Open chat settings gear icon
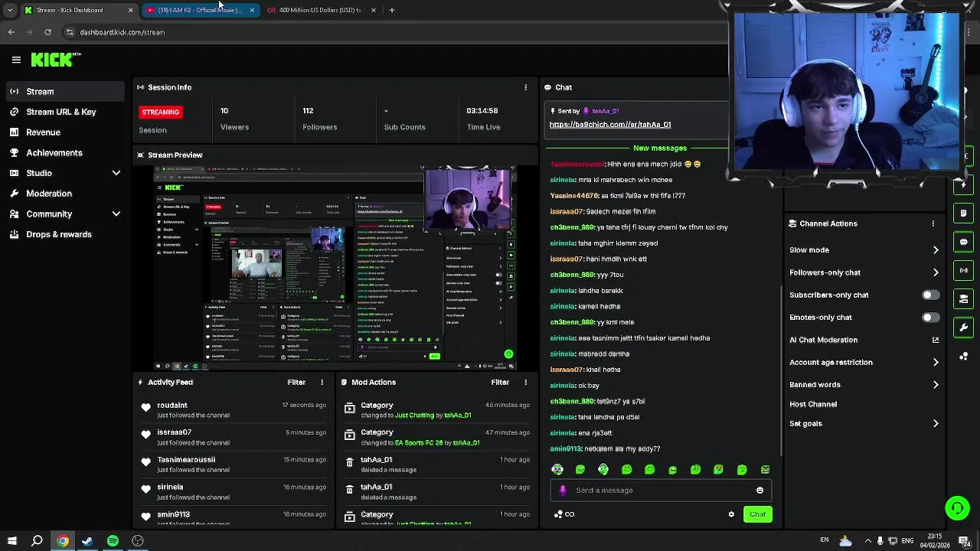980x551 pixels. (731, 514)
